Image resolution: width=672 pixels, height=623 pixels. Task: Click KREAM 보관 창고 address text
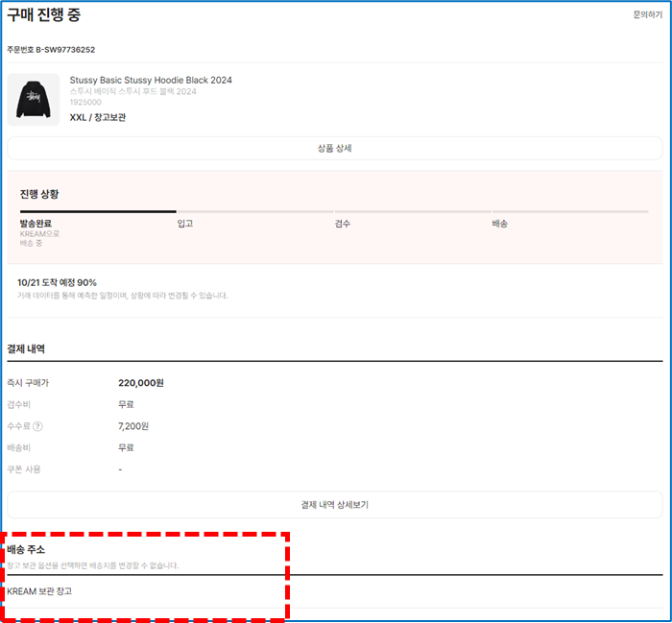(x=39, y=591)
